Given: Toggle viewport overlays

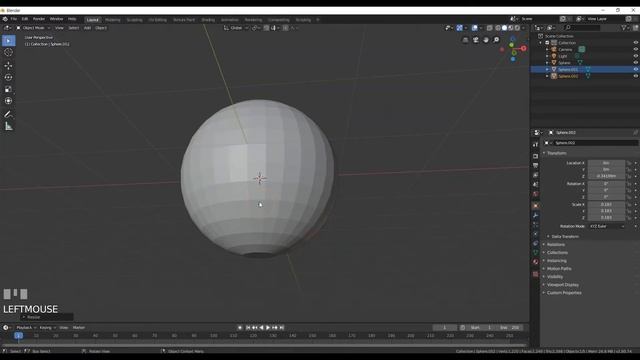Looking at the screenshot, I should click(x=474, y=28).
